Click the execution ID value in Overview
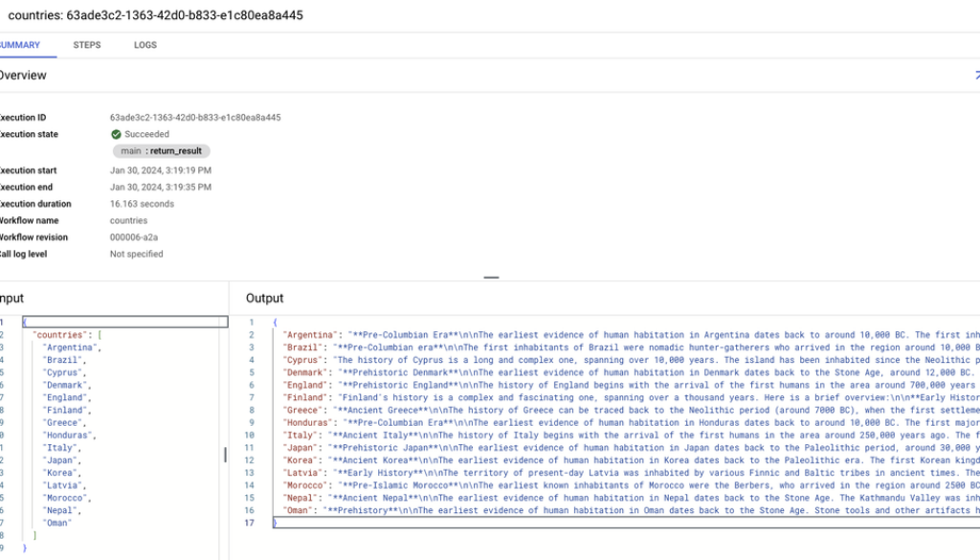980x560 pixels. (195, 118)
